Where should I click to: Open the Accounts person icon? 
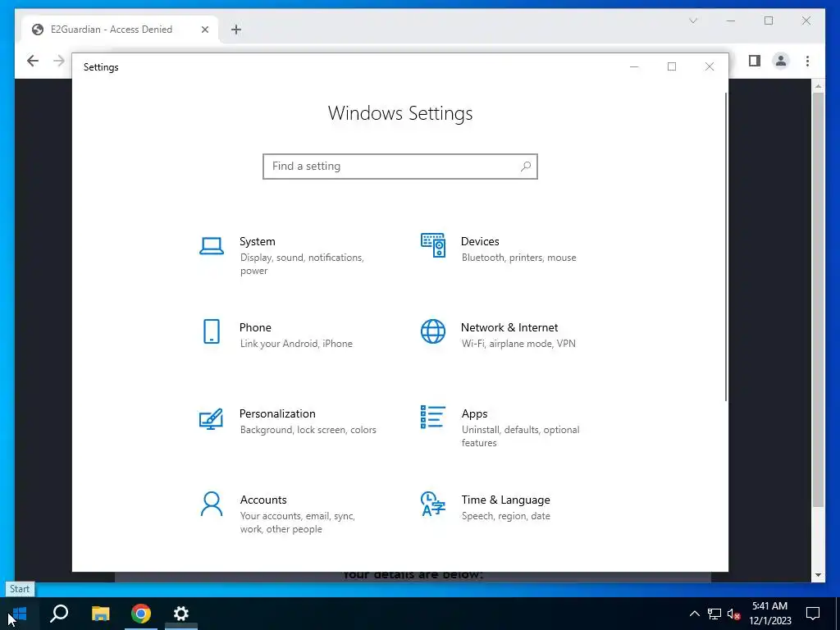pyautogui.click(x=212, y=504)
